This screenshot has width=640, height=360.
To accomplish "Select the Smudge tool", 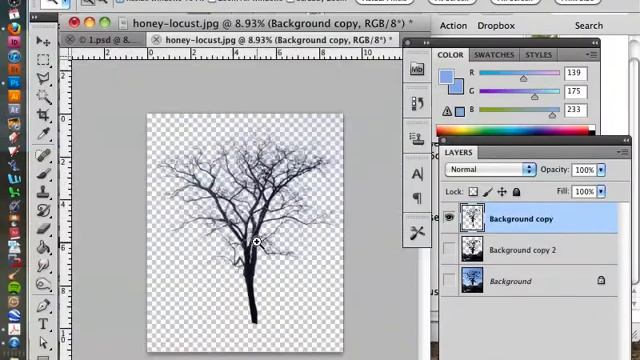I will coord(43,266).
